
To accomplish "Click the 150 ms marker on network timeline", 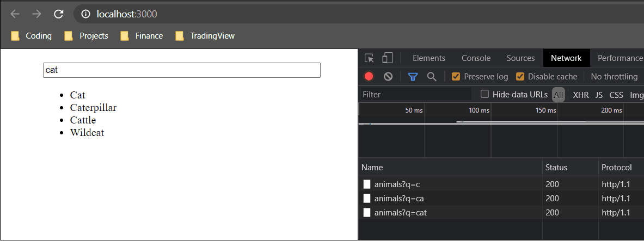I will [546, 110].
